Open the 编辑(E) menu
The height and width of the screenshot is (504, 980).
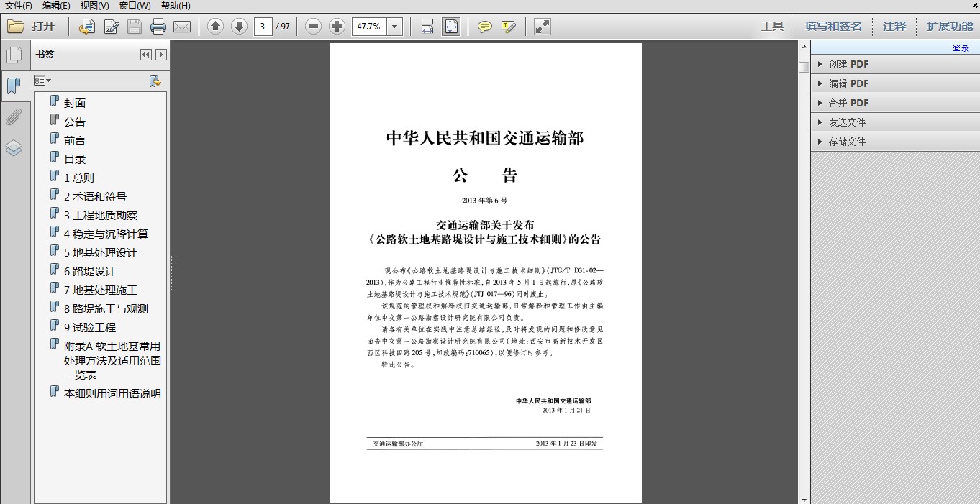pos(56,6)
